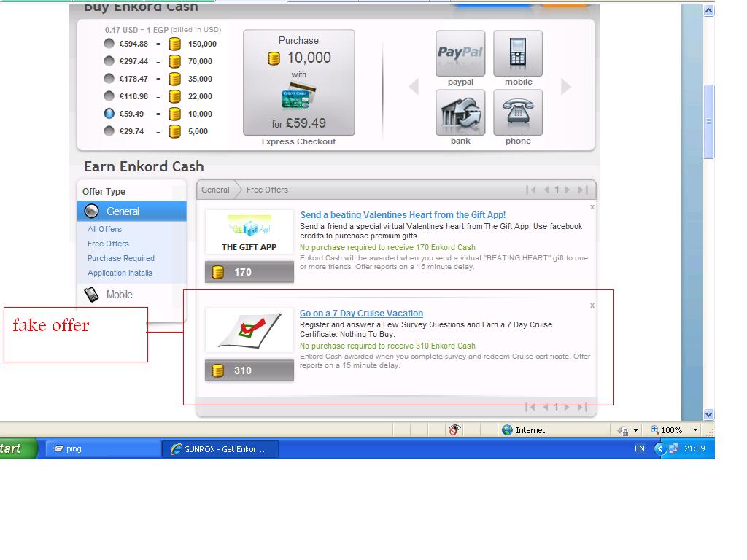
Task: Click the credit card Express Checkout image
Action: (x=298, y=98)
